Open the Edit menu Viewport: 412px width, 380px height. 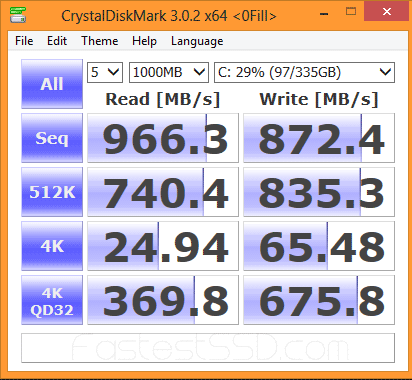coord(57,41)
